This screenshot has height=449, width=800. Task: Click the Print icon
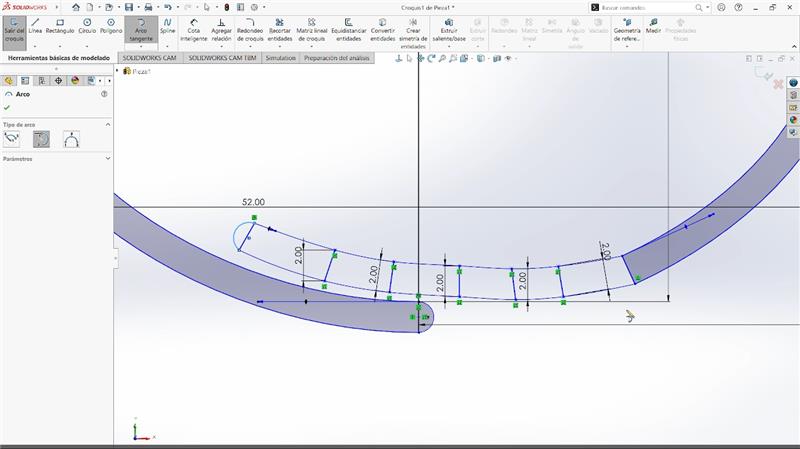[x=148, y=7]
